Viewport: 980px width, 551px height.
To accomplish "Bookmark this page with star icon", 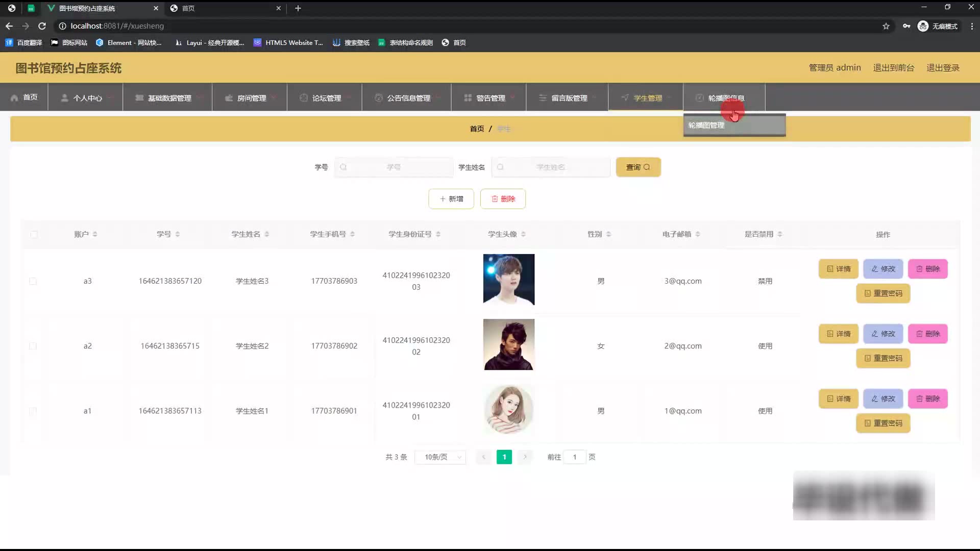I will click(x=886, y=26).
